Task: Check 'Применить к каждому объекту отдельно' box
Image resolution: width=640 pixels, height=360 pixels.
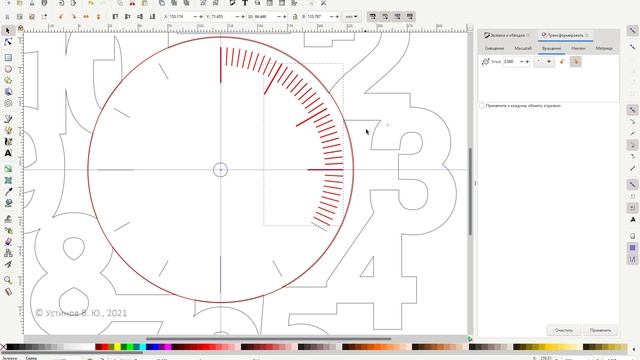Action: tap(482, 106)
